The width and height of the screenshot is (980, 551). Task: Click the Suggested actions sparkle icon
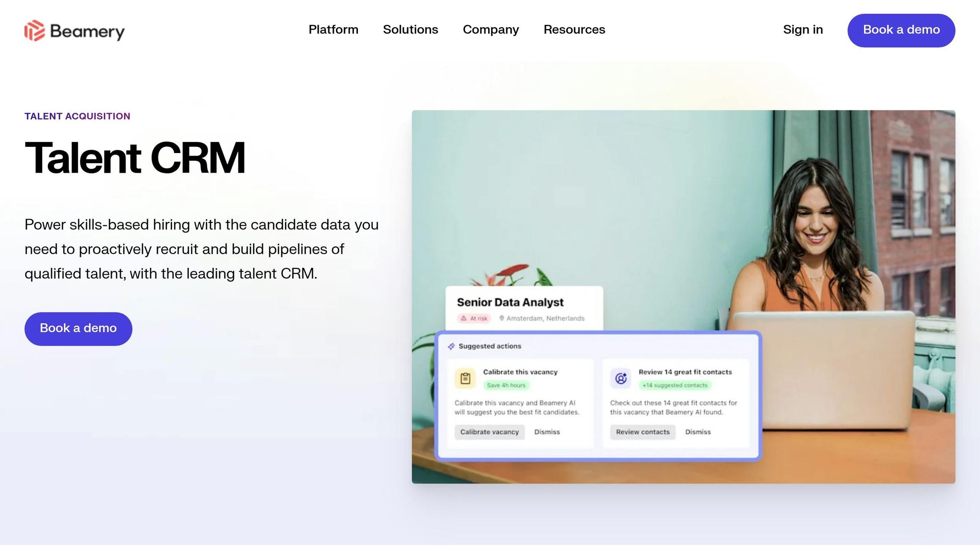pyautogui.click(x=451, y=346)
